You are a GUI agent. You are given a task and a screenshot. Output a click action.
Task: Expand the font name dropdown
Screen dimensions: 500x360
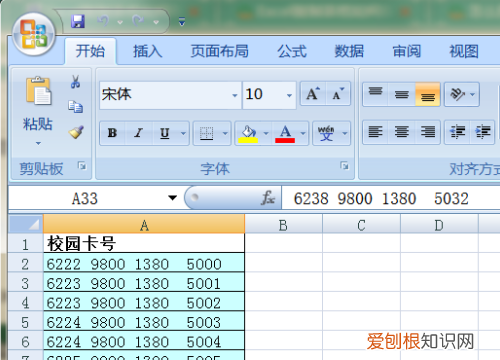(235, 95)
